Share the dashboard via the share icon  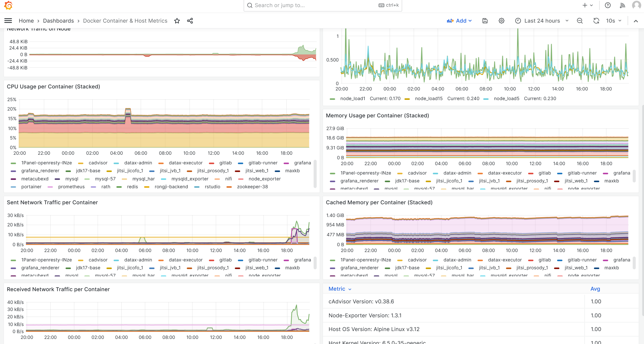pyautogui.click(x=190, y=21)
